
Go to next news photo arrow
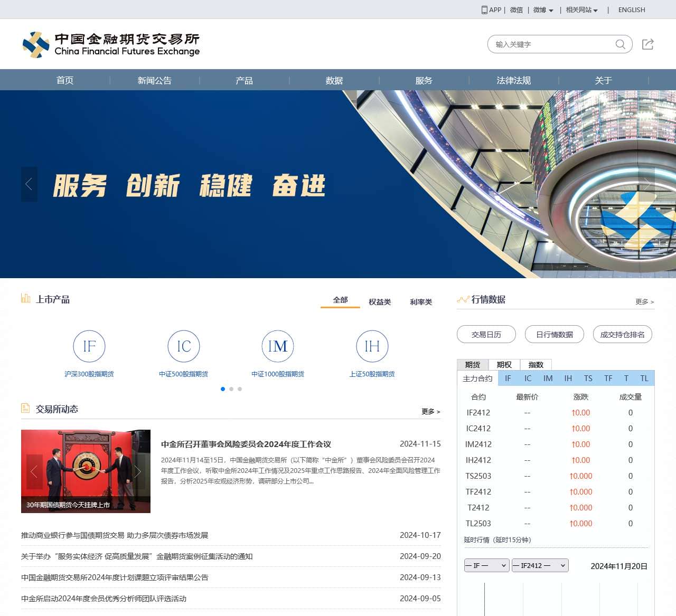137,471
